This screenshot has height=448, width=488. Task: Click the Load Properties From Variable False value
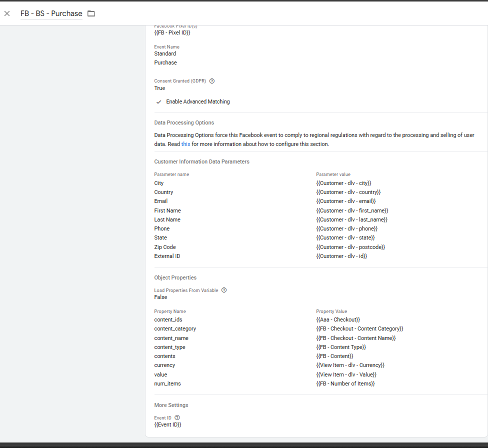point(160,297)
